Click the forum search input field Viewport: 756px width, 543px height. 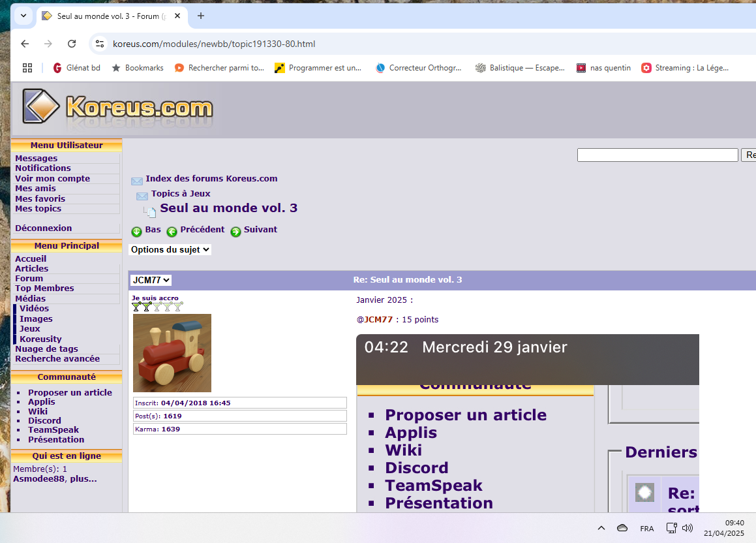[x=657, y=155]
